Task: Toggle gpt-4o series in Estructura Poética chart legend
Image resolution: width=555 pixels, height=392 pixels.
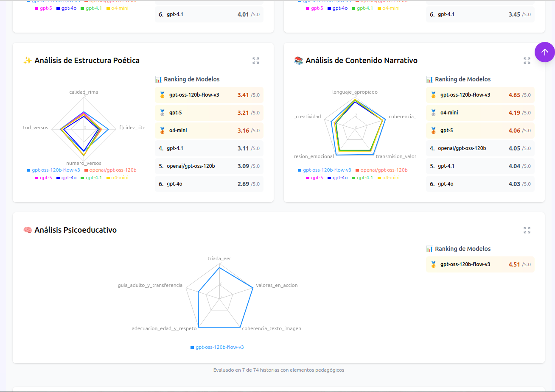Action: pyautogui.click(x=67, y=178)
